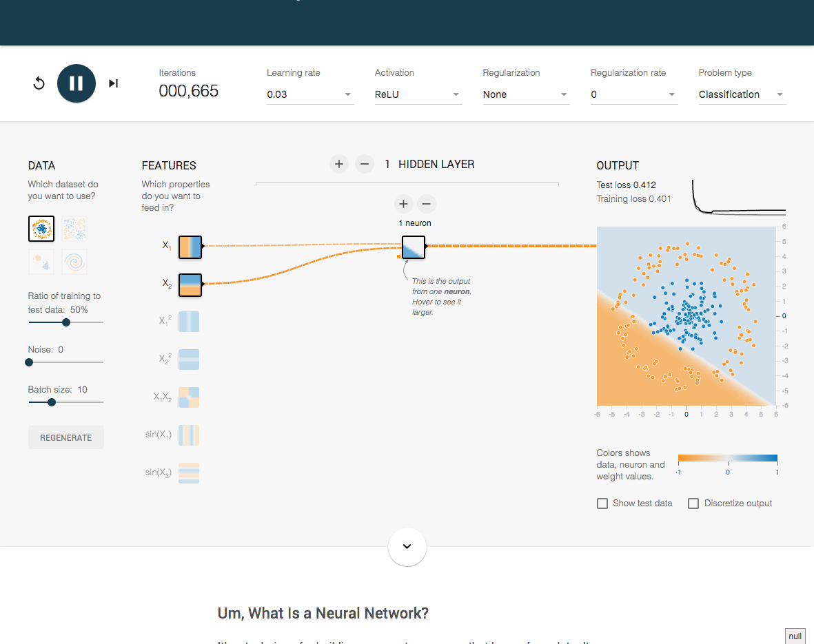Select the Gaussian dataset icon

point(41,262)
